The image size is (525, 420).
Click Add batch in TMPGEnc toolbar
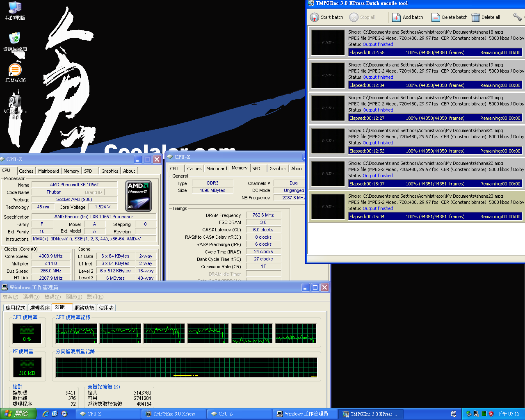(408, 17)
